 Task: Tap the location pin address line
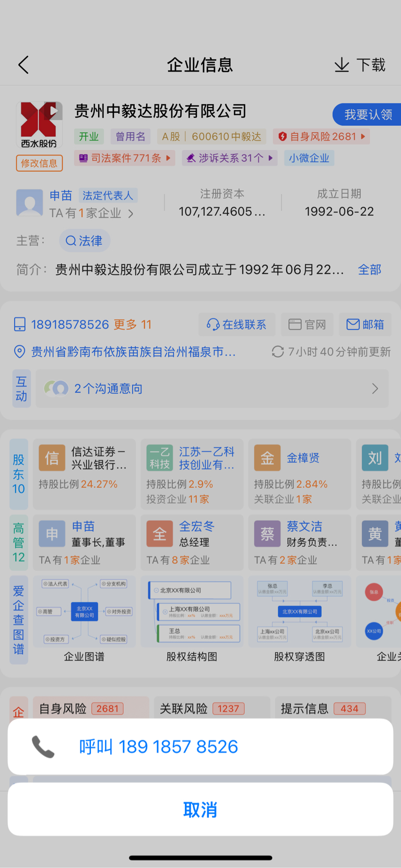tap(125, 351)
